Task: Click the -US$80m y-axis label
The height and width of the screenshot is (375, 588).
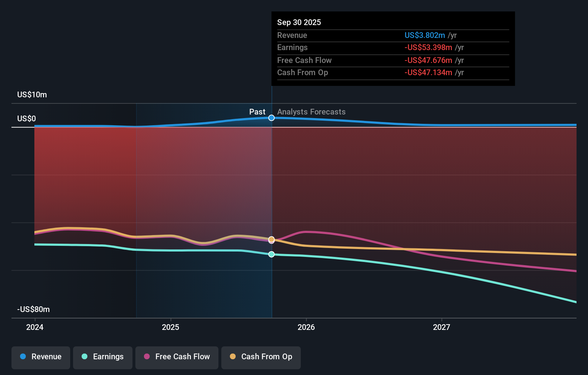Action: (x=34, y=309)
